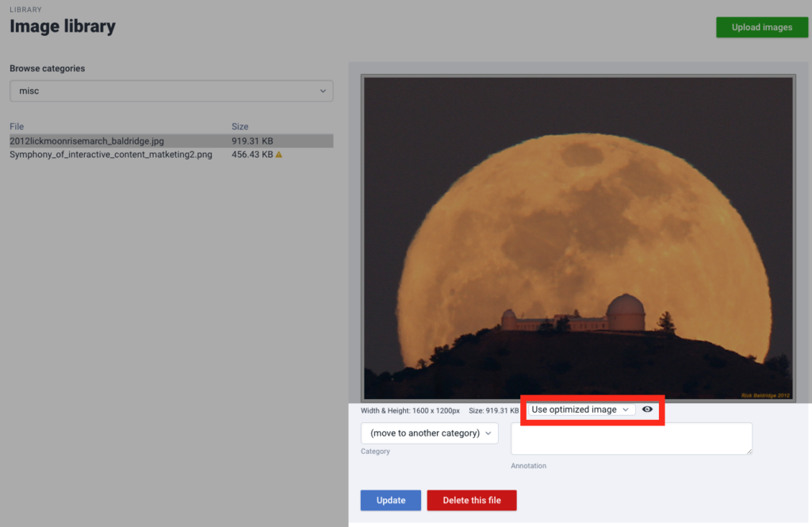Click the red Delete this file button
Screen dimensions: 812x527
[x=472, y=500]
